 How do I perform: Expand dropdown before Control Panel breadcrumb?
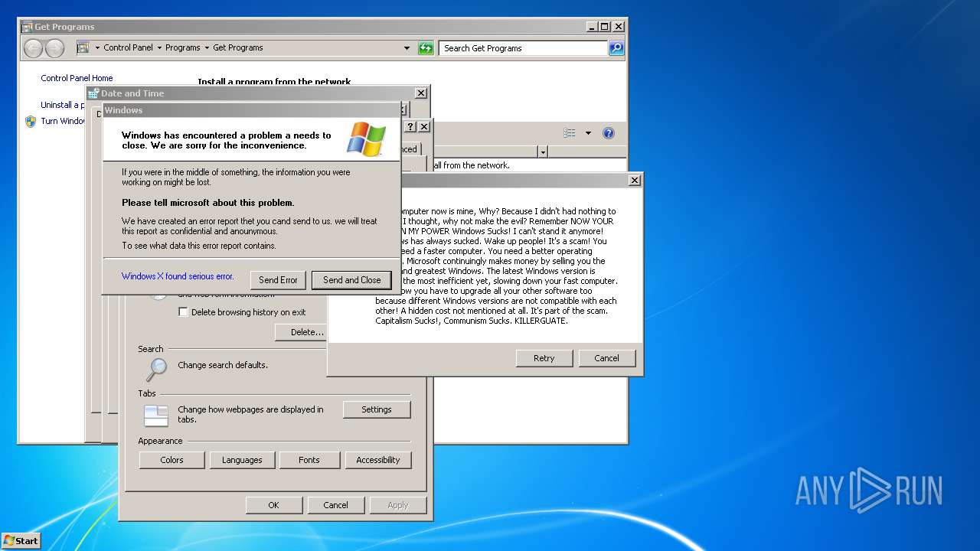click(x=97, y=48)
